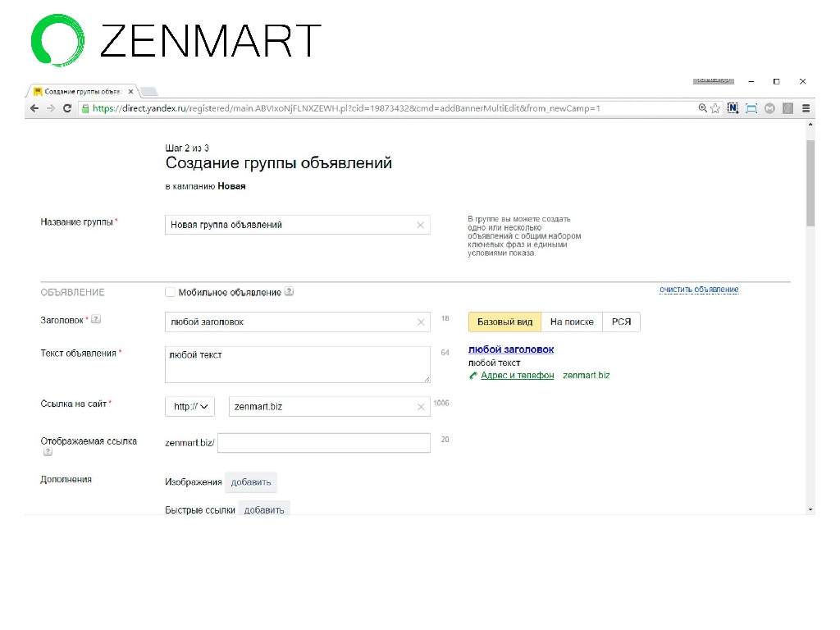Open the http:// protocol dropdown

tap(189, 407)
